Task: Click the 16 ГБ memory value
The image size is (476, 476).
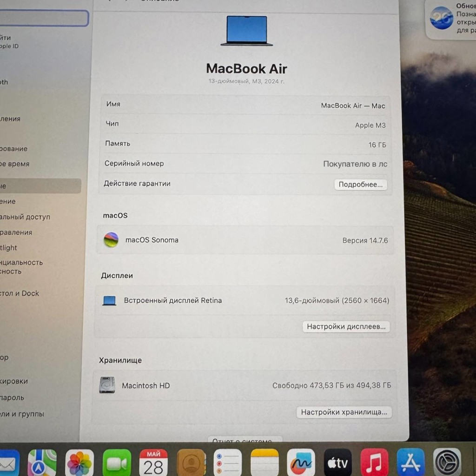Action: click(x=377, y=145)
